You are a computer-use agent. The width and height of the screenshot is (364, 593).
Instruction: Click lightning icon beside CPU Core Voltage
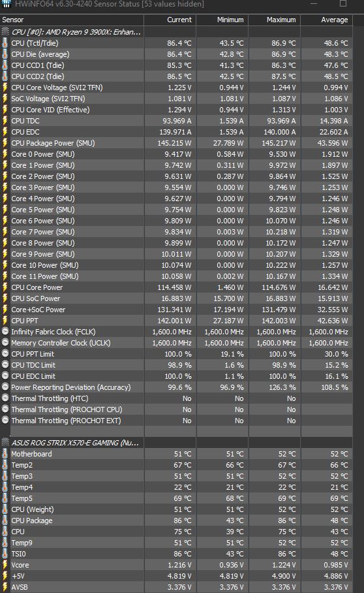[5, 88]
